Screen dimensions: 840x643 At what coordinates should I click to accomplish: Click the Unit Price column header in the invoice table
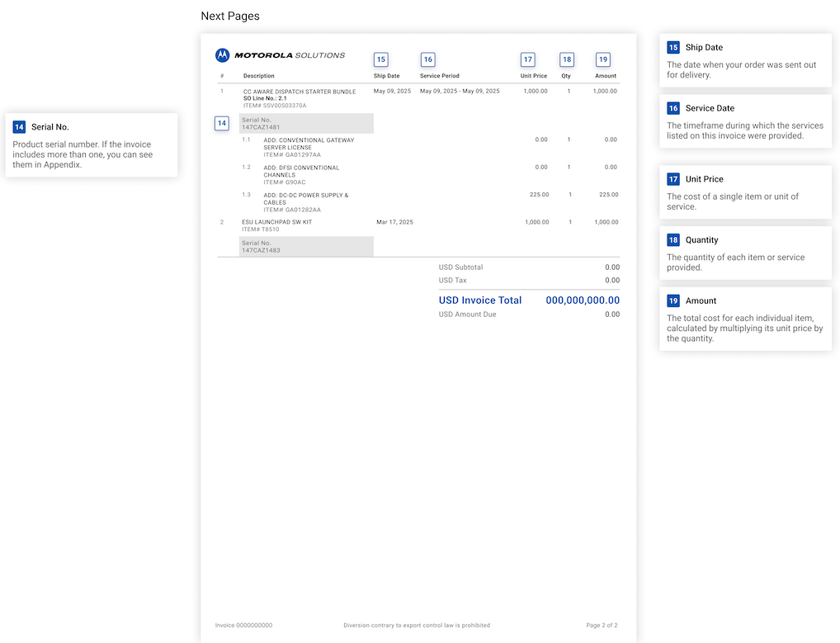click(534, 76)
